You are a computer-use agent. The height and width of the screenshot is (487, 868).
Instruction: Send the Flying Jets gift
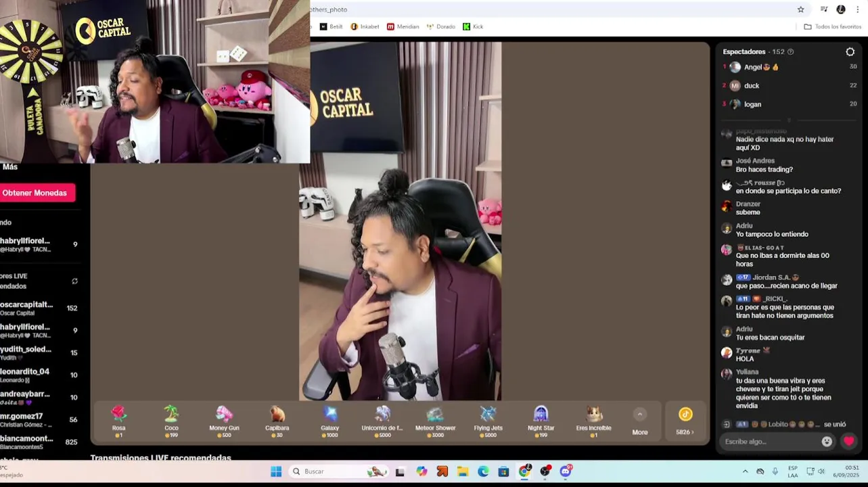488,421
